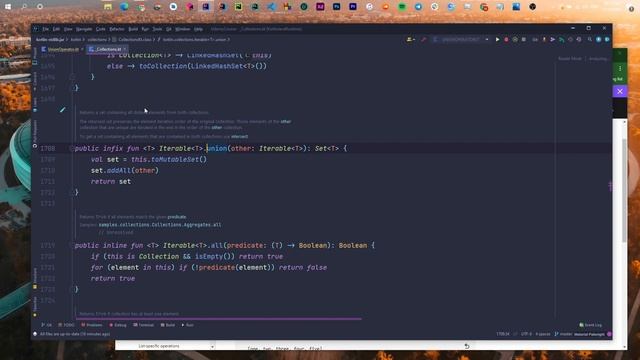Open Telegram from the taskbar
Viewport: 640px width, 360px height.
pos(418,7)
